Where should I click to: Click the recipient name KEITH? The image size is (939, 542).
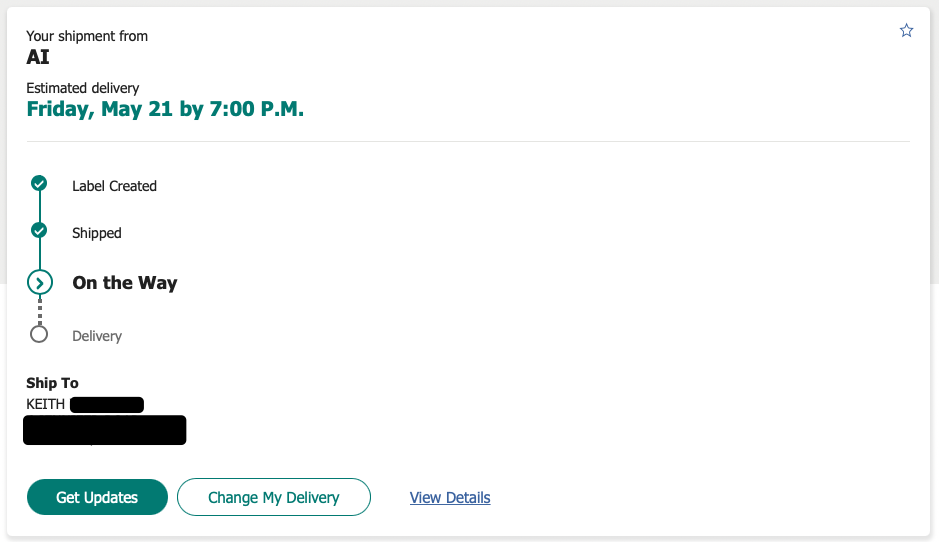click(46, 404)
